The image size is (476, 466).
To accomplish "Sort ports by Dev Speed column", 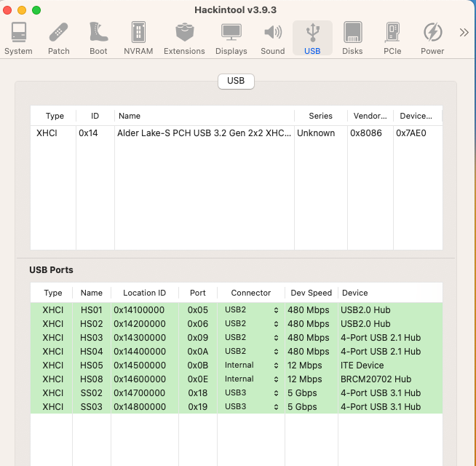I will pyautogui.click(x=311, y=293).
